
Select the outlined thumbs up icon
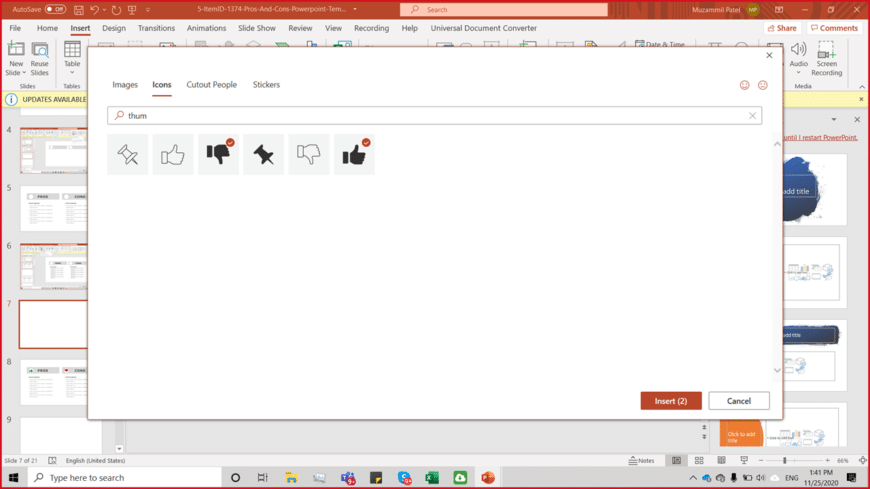pyautogui.click(x=173, y=154)
